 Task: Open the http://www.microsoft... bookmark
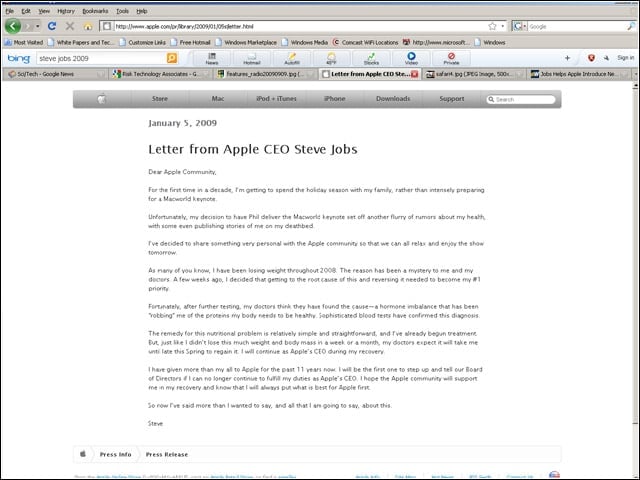tap(436, 42)
